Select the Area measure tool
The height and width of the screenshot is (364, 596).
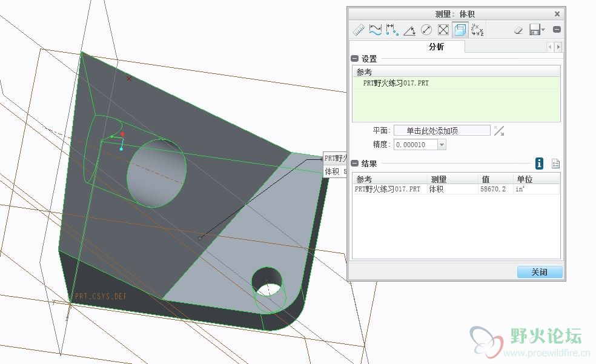click(443, 30)
